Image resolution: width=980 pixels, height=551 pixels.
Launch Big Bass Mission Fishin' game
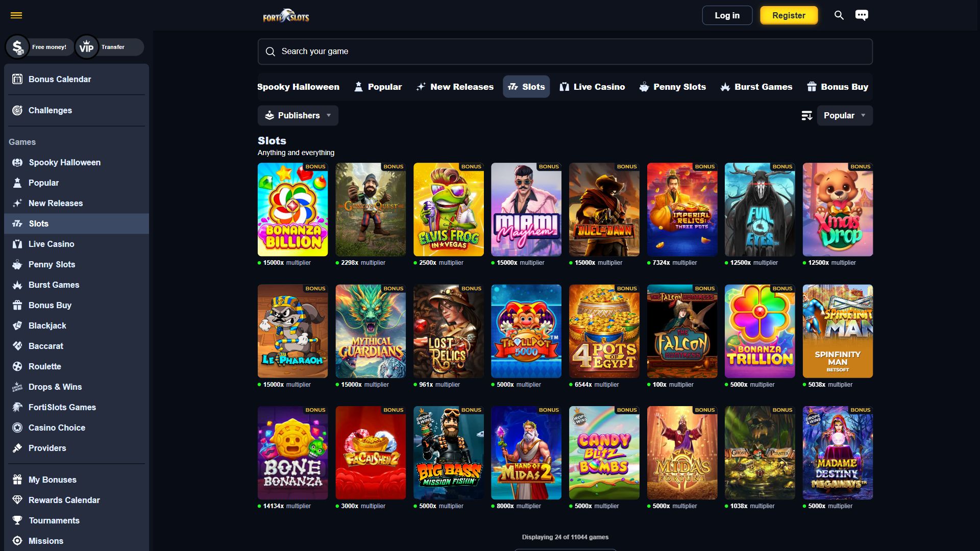point(449,453)
